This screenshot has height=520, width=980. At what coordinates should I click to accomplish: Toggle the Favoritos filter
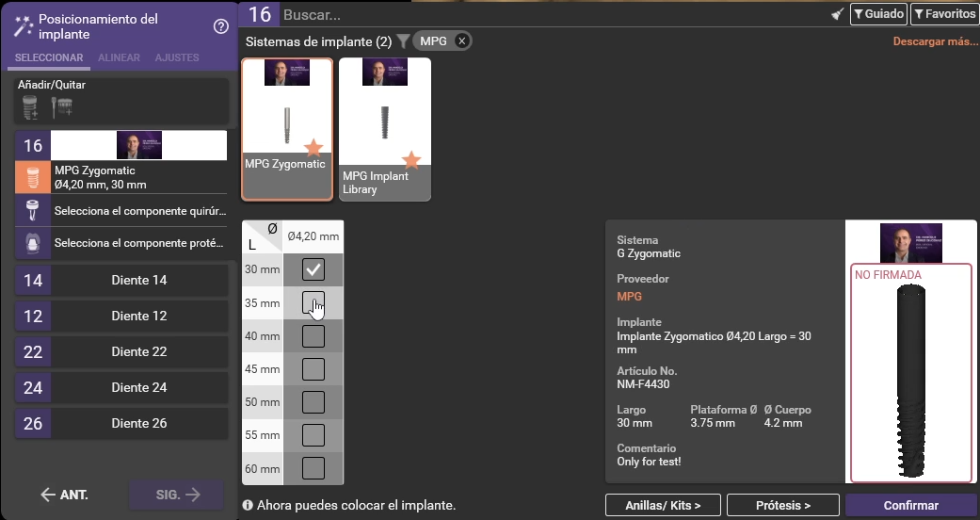pyautogui.click(x=944, y=14)
